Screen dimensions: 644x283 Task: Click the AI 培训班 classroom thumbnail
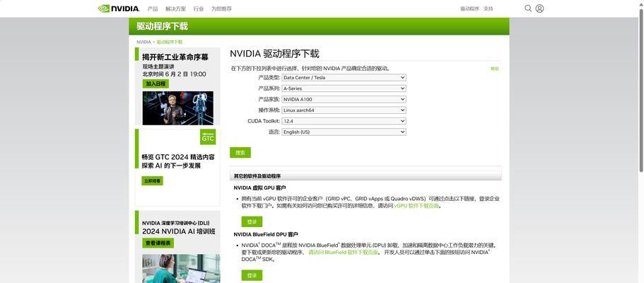[181, 268]
